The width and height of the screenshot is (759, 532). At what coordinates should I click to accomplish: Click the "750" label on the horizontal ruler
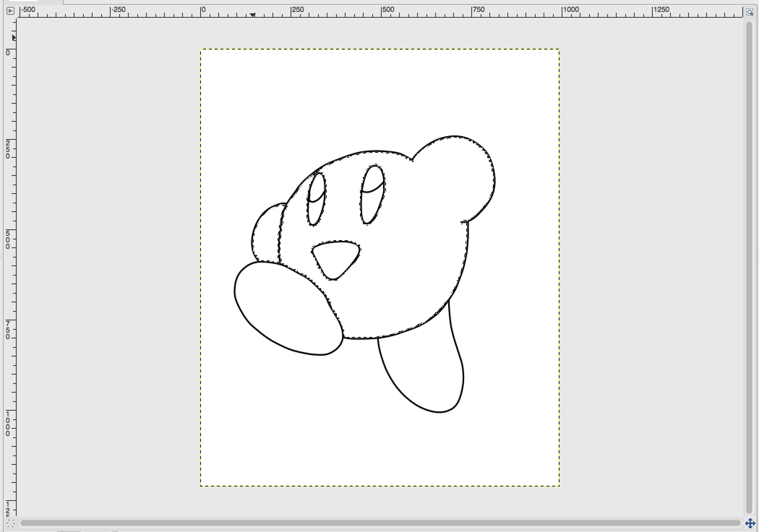pyautogui.click(x=479, y=9)
